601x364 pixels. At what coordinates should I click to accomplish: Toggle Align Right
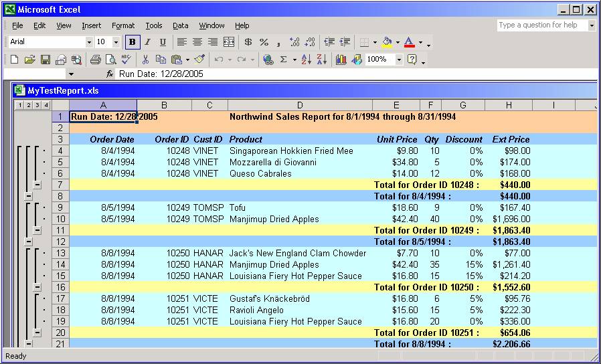pyautogui.click(x=213, y=41)
